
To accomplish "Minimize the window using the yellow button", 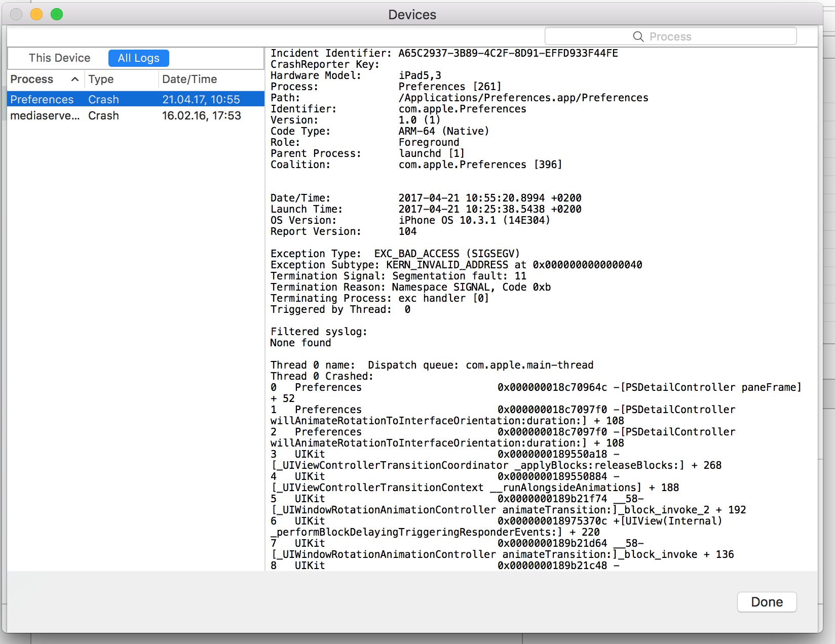I will pos(36,14).
